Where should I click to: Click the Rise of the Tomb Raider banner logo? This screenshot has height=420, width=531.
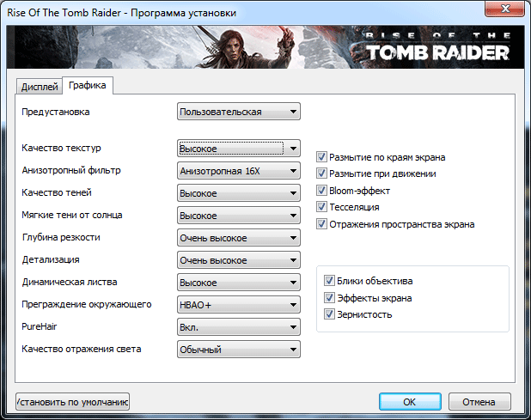(x=437, y=47)
